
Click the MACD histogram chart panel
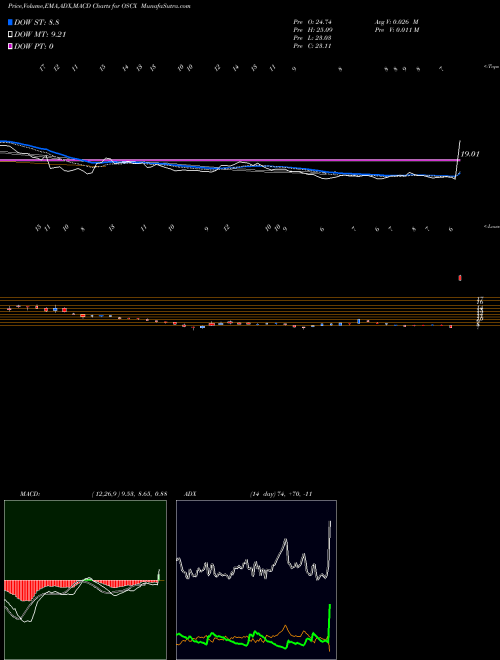point(85,580)
